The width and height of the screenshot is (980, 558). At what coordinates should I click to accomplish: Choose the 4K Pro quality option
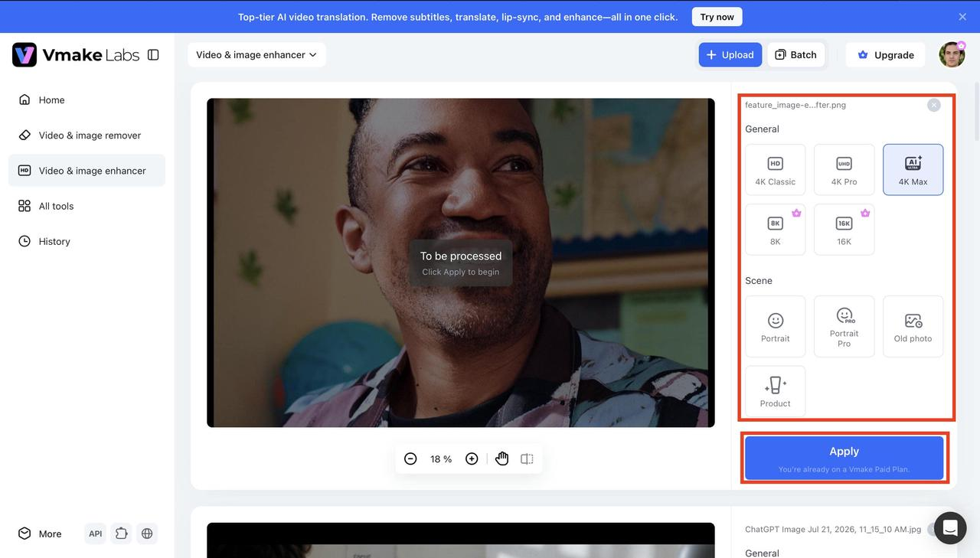pos(844,170)
